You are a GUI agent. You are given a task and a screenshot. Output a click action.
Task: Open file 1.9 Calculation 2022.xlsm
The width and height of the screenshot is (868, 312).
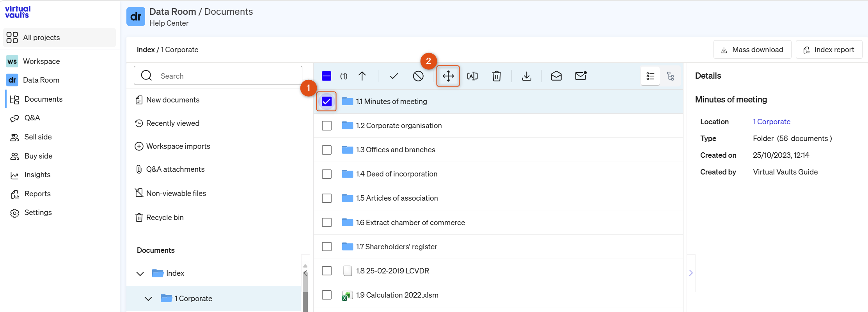[397, 295]
